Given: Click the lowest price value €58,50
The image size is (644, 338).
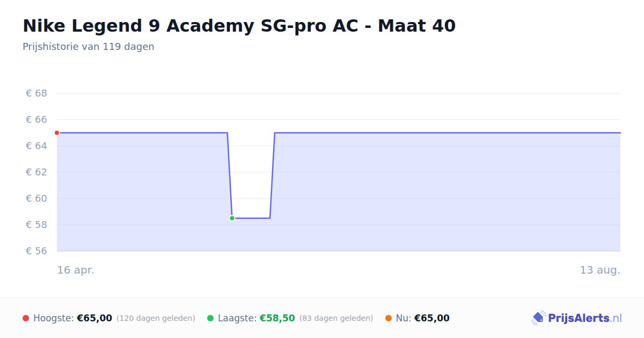Looking at the screenshot, I should click(277, 318).
